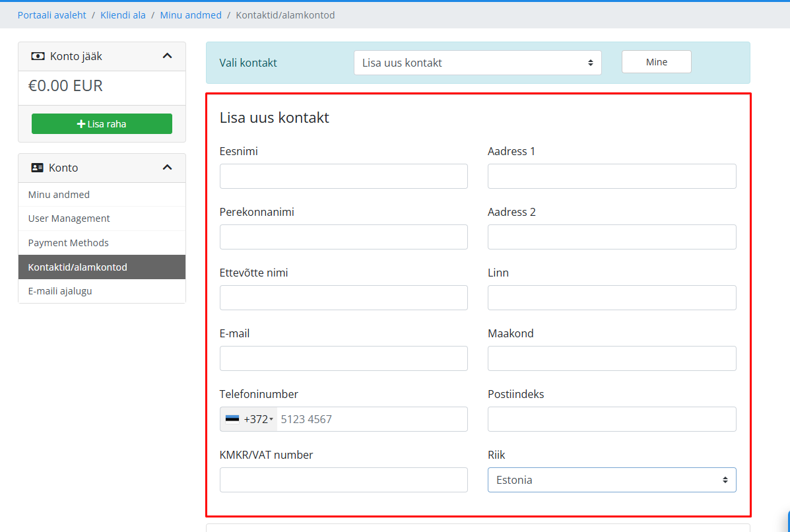Open Payment Methods menu item
The image size is (790, 532).
click(68, 243)
